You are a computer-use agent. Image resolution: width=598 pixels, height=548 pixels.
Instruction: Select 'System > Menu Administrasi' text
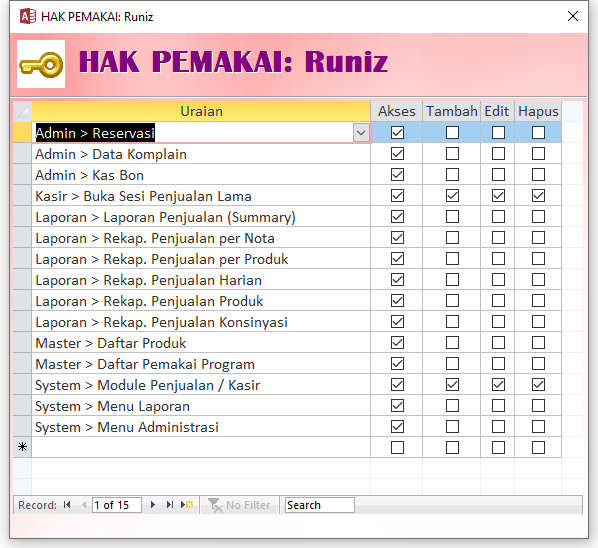127,427
